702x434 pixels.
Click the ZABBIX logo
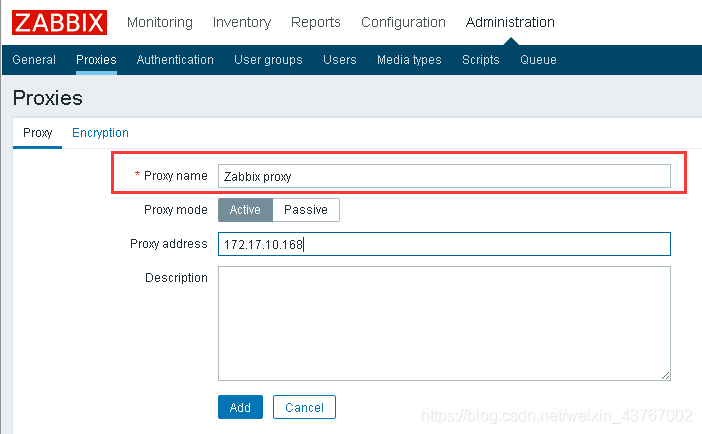pos(60,22)
